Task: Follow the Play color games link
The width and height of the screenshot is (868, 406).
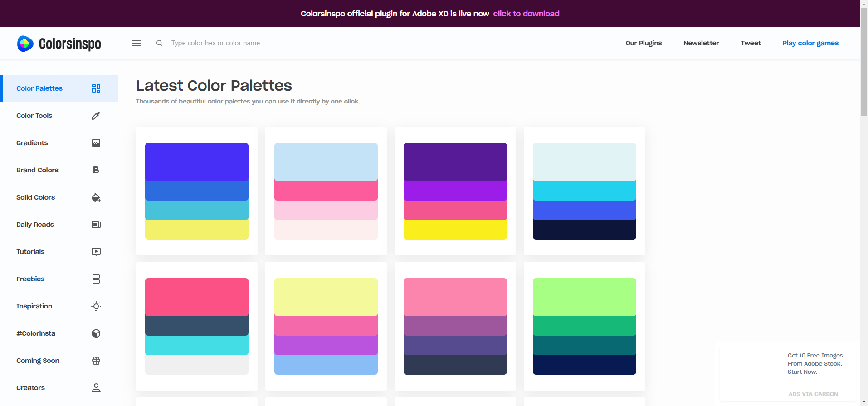Action: tap(810, 43)
